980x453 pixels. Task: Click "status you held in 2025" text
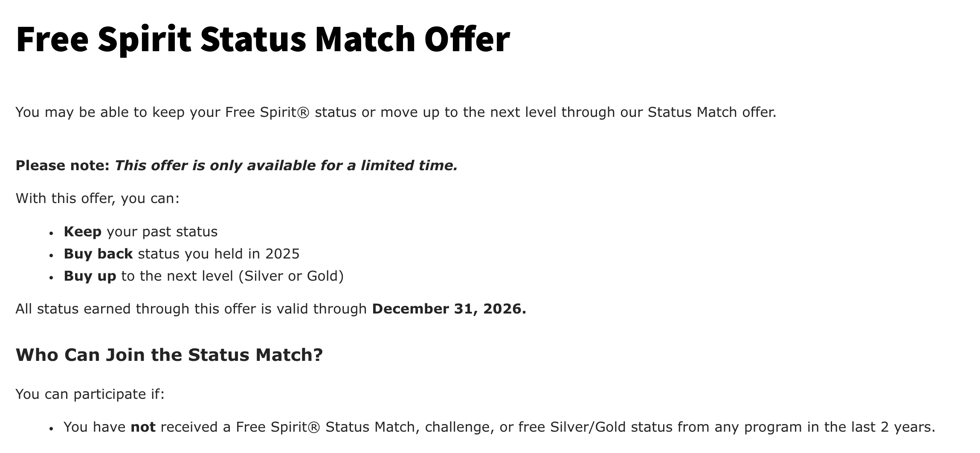pyautogui.click(x=219, y=254)
